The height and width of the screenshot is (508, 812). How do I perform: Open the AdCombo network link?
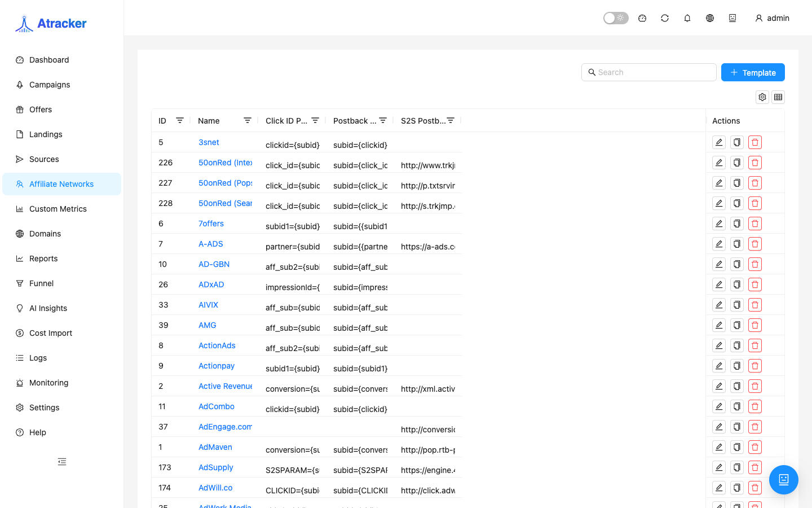tap(217, 406)
